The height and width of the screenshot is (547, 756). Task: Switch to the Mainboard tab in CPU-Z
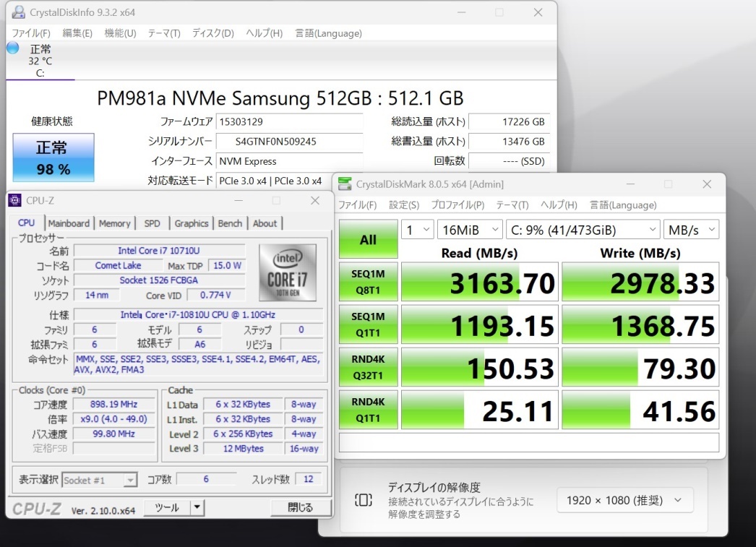tap(69, 223)
